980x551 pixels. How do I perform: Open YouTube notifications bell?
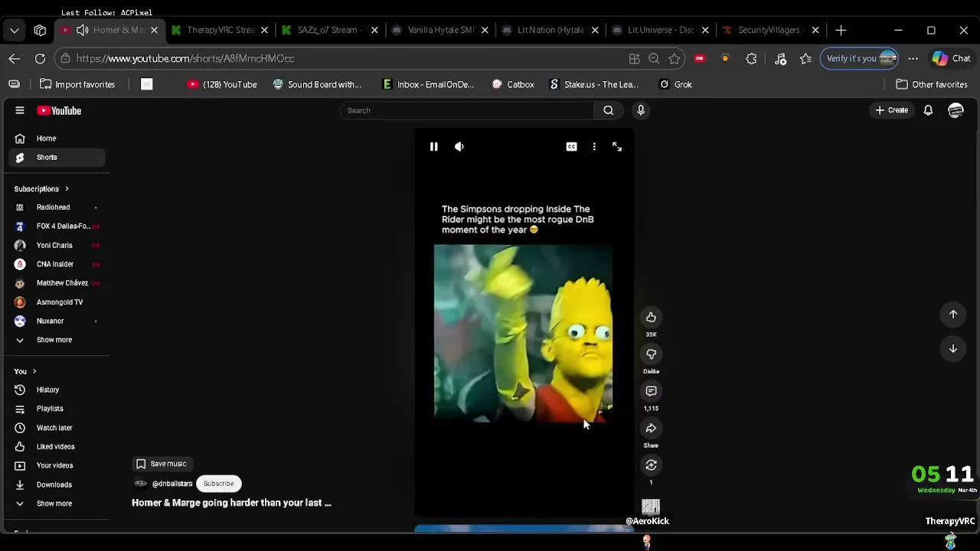coord(928,110)
